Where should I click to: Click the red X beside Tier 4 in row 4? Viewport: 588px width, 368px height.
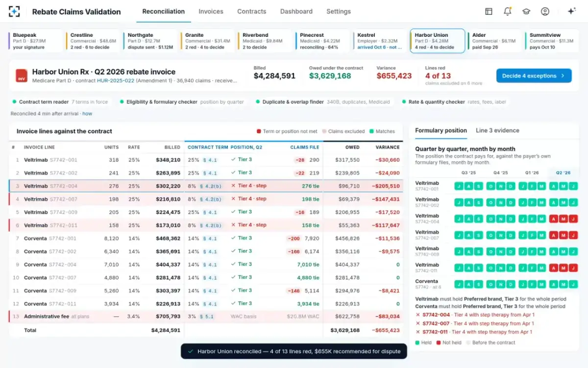233,199
